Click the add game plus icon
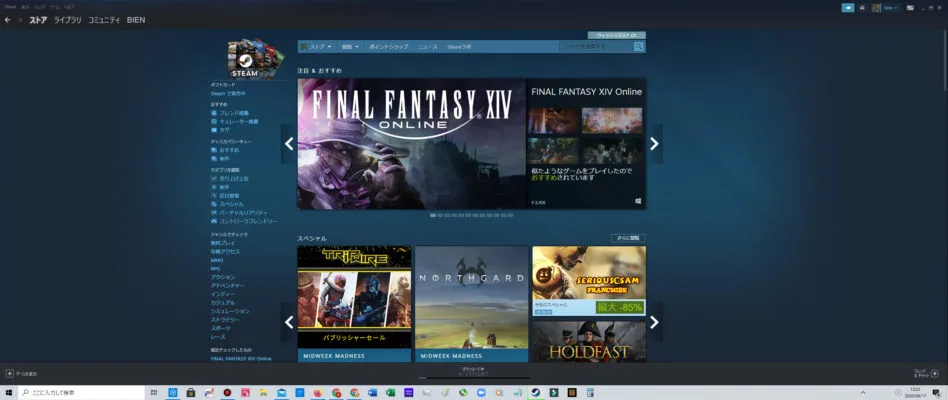Viewport: 948px width, 400px height. click(x=10, y=373)
